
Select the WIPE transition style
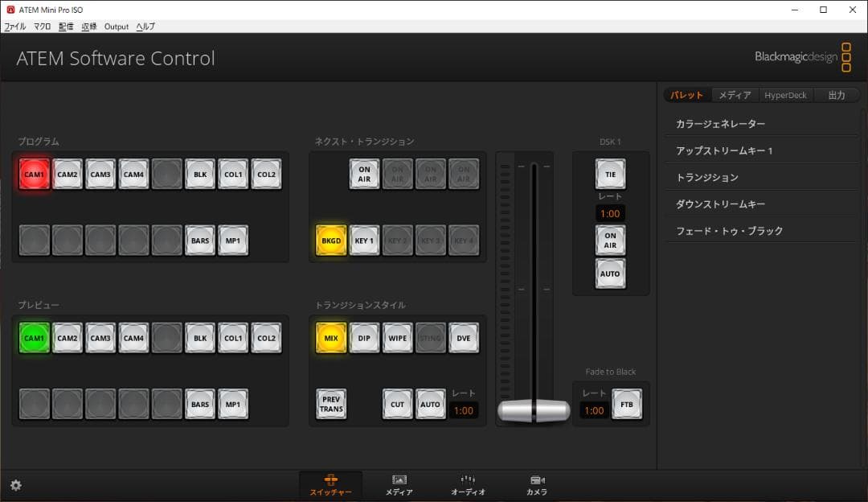coord(397,338)
